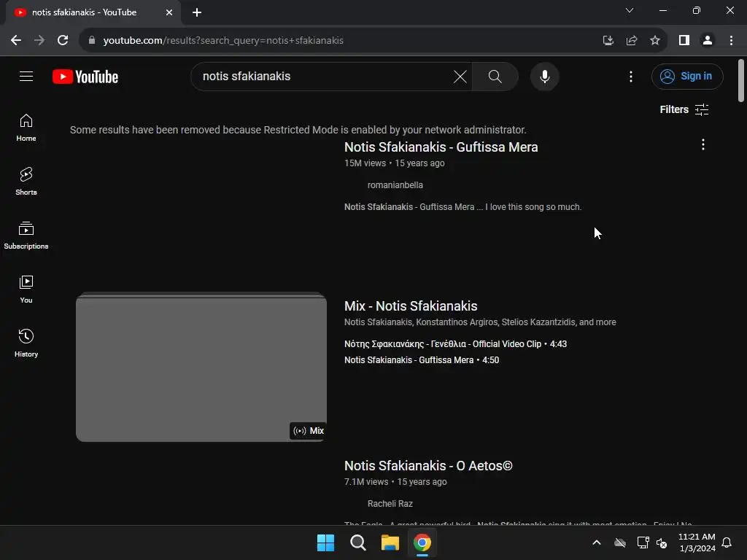Open the You section in sidebar
This screenshot has width=747, height=560.
coord(26,289)
